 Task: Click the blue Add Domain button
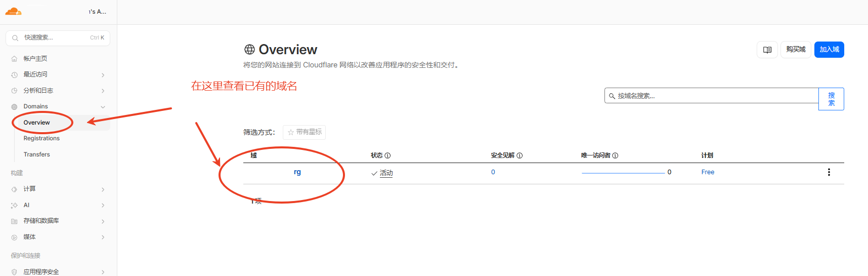coord(829,50)
